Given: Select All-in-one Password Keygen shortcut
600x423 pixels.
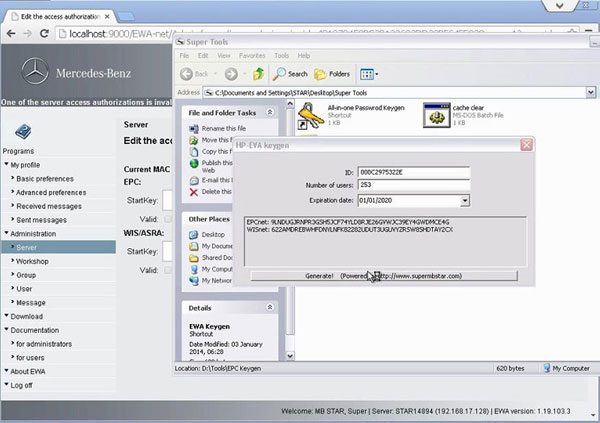Looking at the screenshot, I should (x=351, y=115).
